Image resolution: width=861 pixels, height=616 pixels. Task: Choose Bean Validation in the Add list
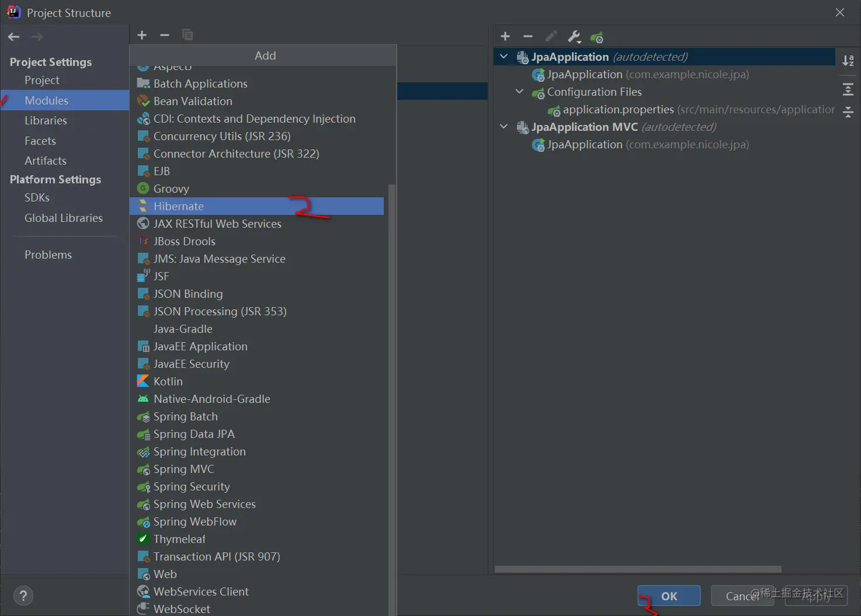tap(256, 101)
